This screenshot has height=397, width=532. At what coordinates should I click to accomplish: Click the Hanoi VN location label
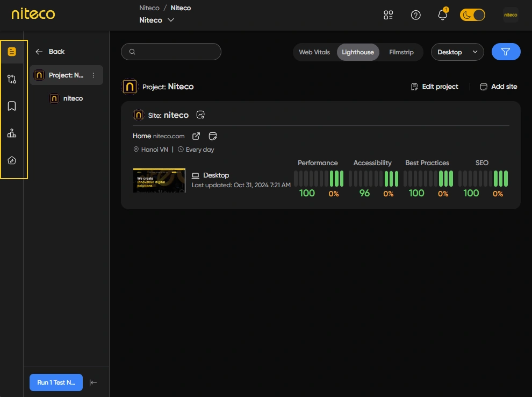tap(150, 150)
